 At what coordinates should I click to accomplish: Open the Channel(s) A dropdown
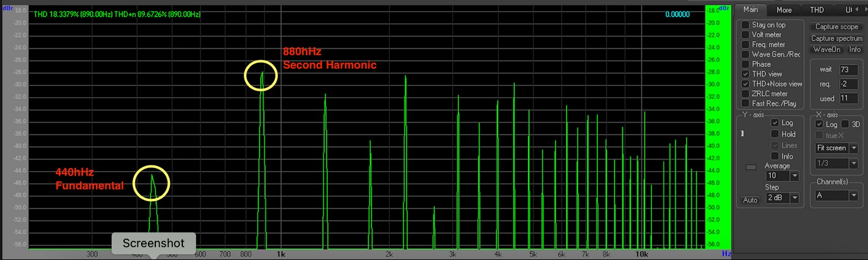(836, 196)
